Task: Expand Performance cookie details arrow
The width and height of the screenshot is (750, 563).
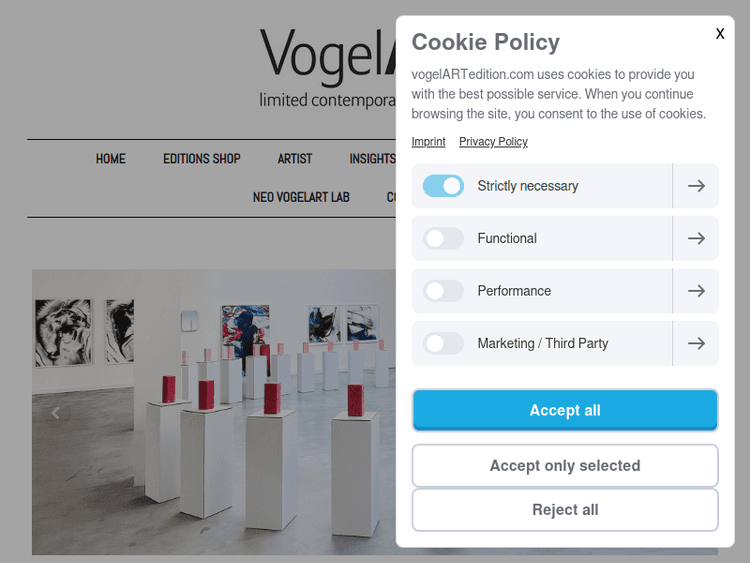Action: [696, 291]
